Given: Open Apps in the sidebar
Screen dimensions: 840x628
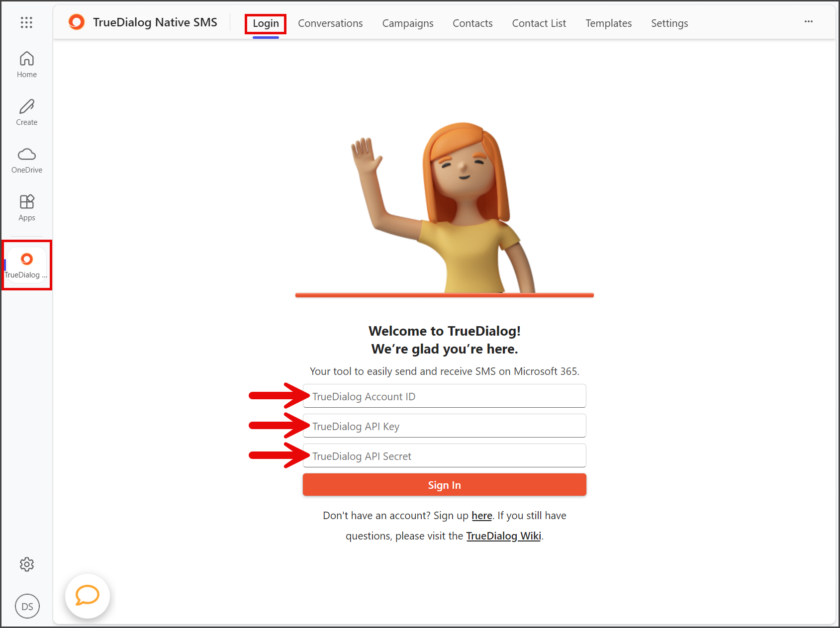Looking at the screenshot, I should click(x=27, y=208).
